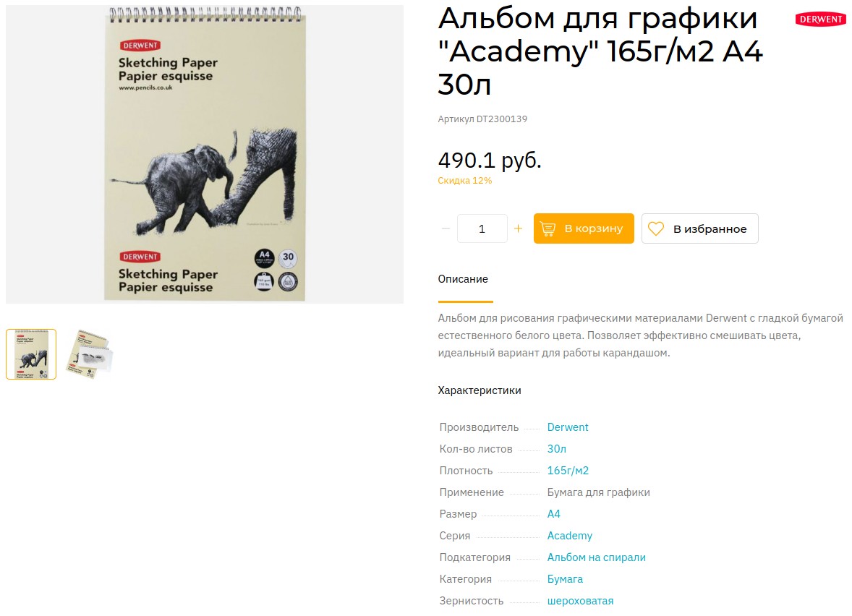Follow the шероховатая grain link

pos(580,602)
